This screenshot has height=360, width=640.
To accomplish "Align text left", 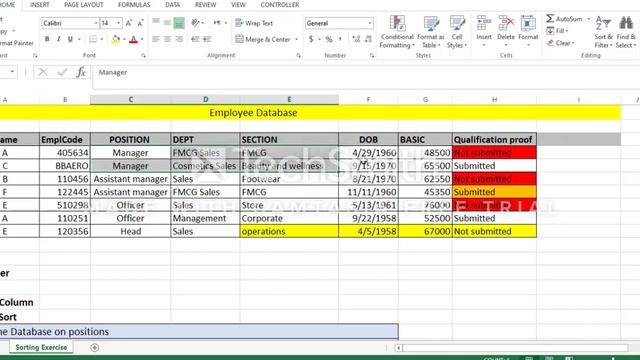I will [156, 39].
